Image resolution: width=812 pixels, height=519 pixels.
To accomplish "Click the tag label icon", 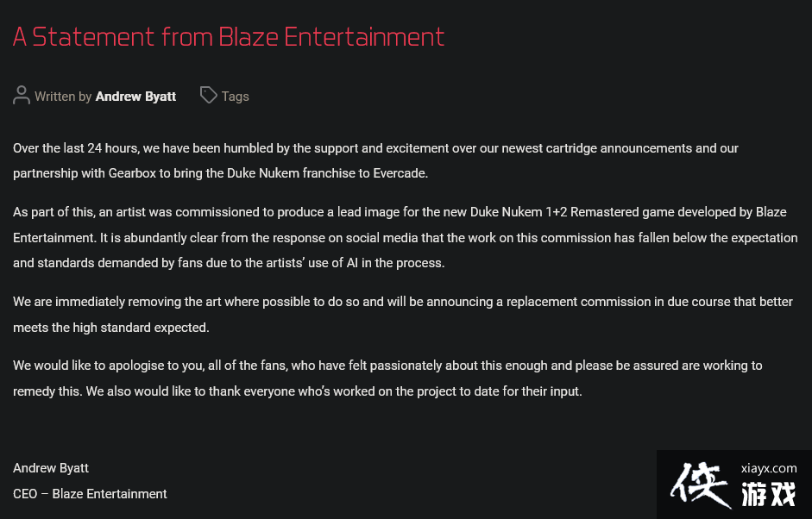I will 208,95.
